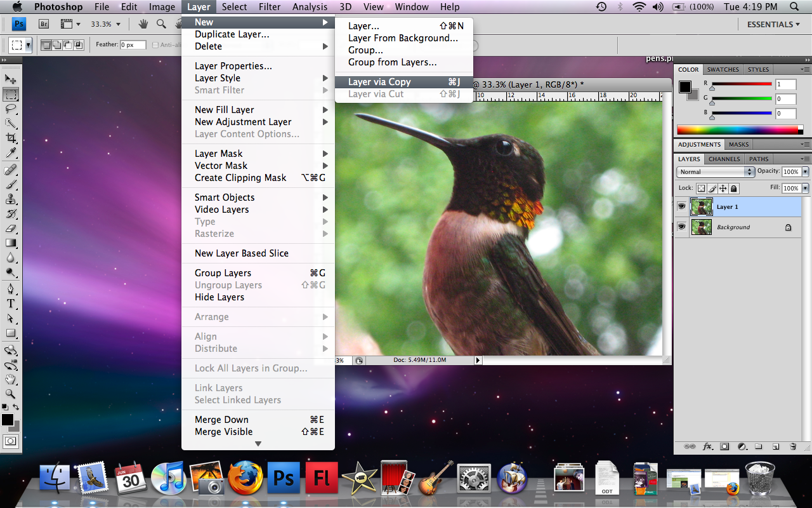Select the History Brush tool
Viewport: 812px width, 508px height.
tap(11, 214)
